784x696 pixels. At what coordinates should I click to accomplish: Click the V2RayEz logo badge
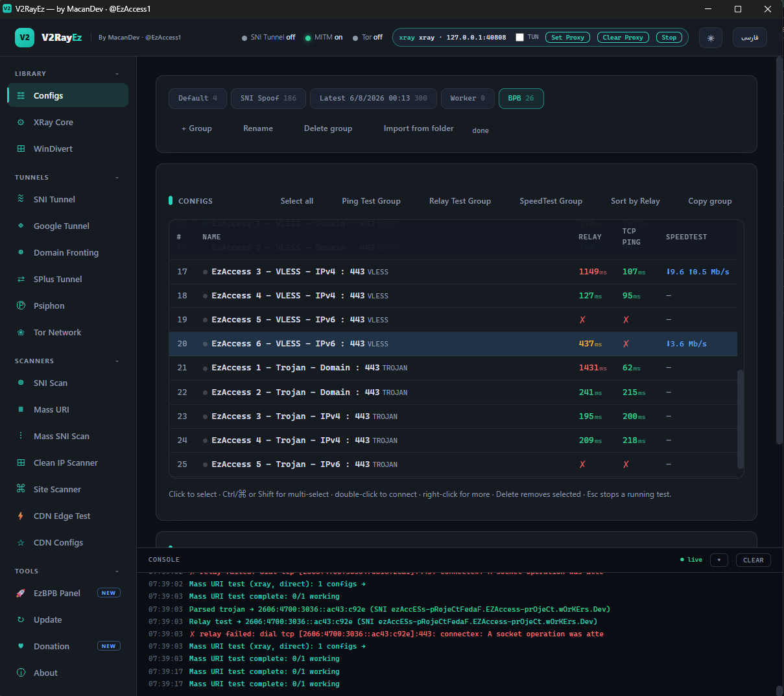pyautogui.click(x=25, y=38)
